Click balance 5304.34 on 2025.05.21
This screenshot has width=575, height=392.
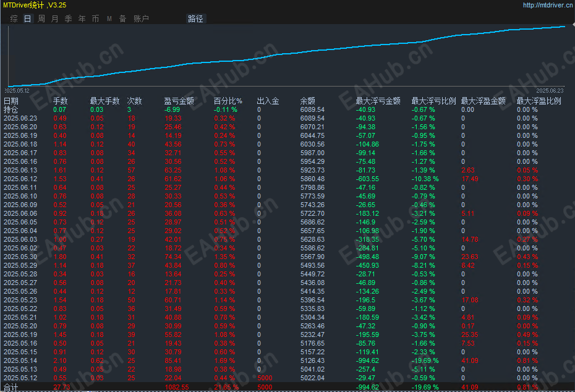tap(312, 317)
